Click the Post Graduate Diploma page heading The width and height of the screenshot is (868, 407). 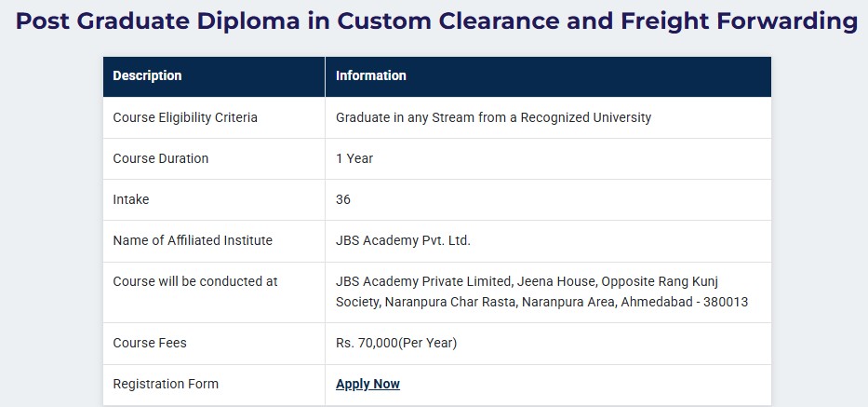(436, 21)
